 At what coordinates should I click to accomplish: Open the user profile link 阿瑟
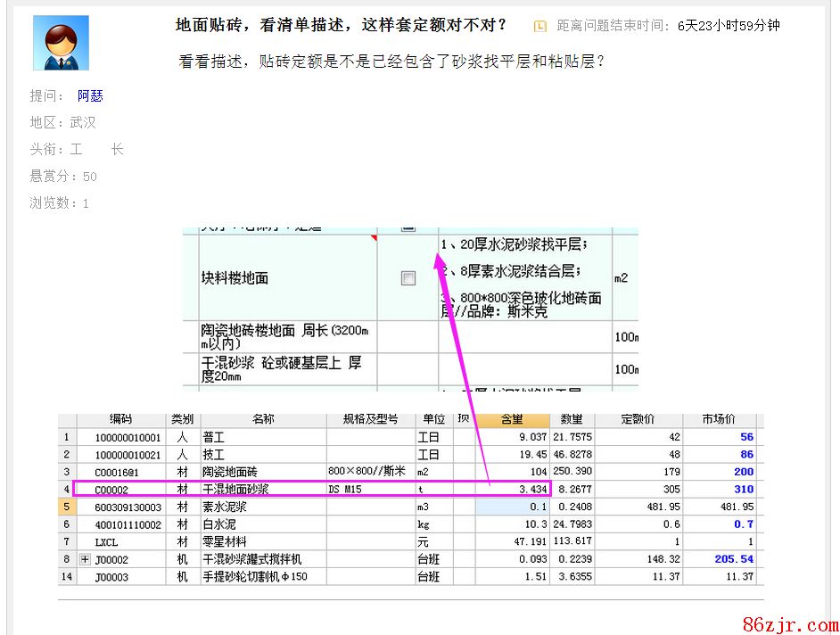click(x=90, y=95)
